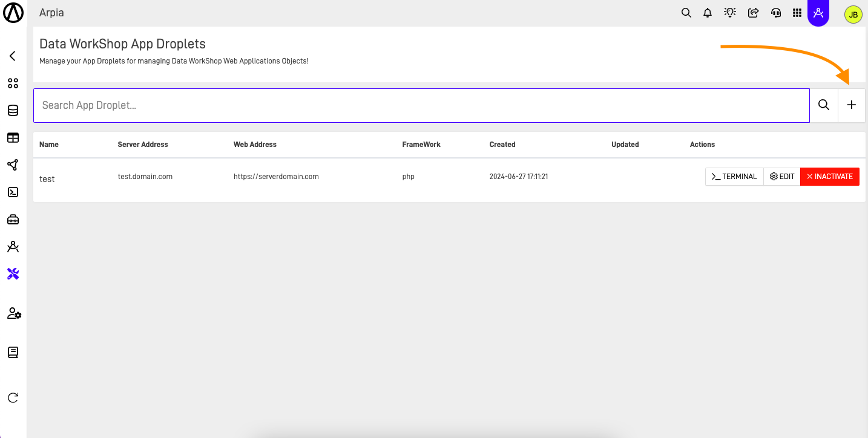
Task: Click the https://serverdomain.com web address
Action: (276, 177)
